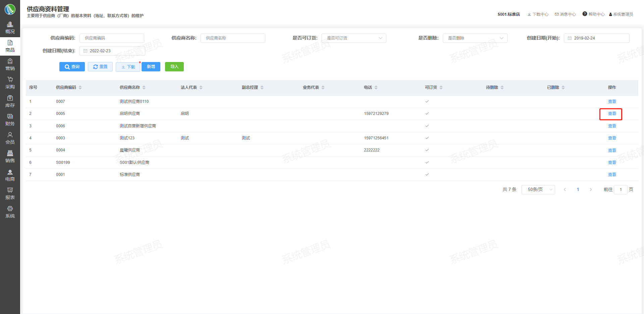Screen dimensions: 644x314
Task: Click 查看 for supplier 晨曦供应商
Action: (x=612, y=150)
